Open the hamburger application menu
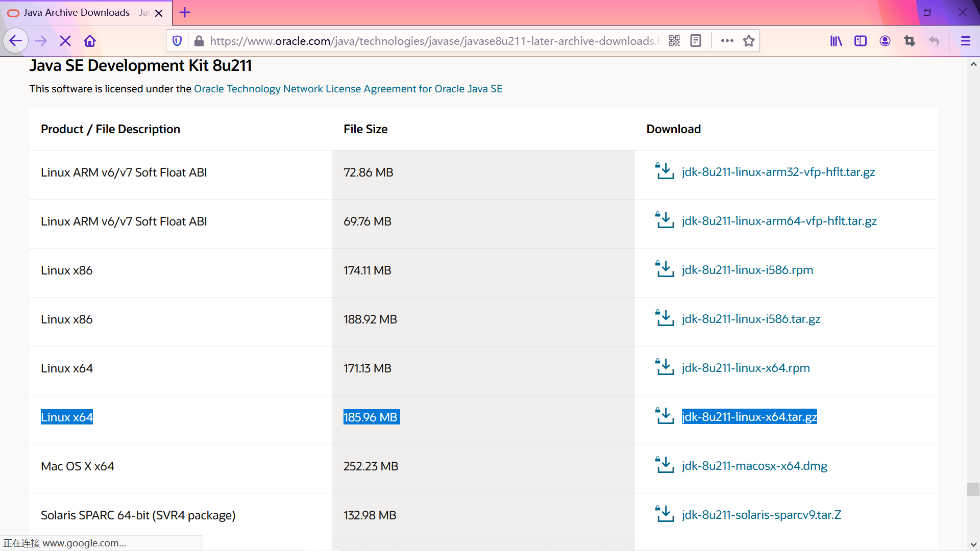980x551 pixels. point(965,41)
